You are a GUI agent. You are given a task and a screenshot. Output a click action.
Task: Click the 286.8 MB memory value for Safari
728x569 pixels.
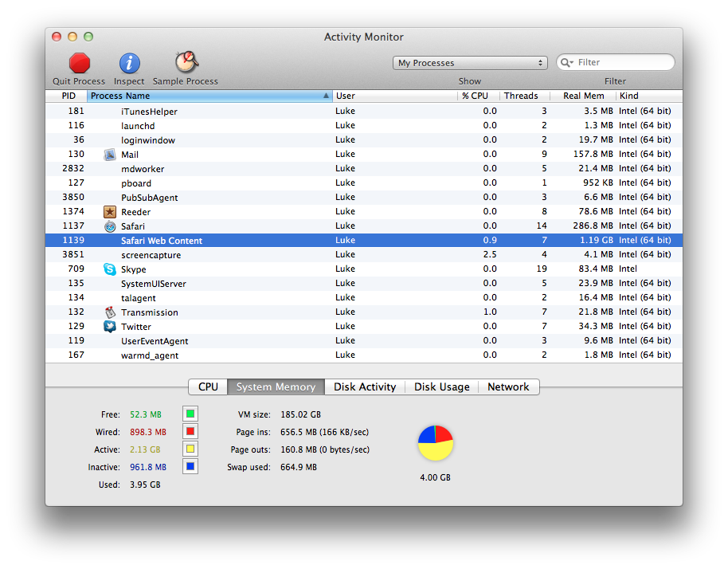point(593,226)
